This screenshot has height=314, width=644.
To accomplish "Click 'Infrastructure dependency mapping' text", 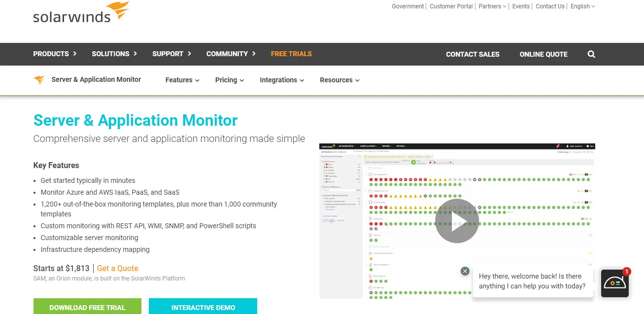I will click(x=95, y=249).
